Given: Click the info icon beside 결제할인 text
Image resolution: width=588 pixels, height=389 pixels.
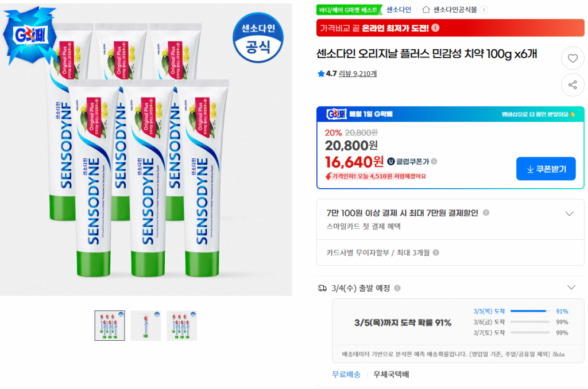Looking at the screenshot, I should [486, 212].
